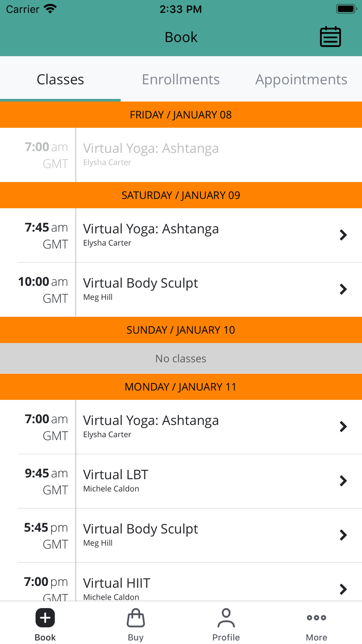Switch to the Enrollments tab
This screenshot has height=644, width=362.
(181, 79)
